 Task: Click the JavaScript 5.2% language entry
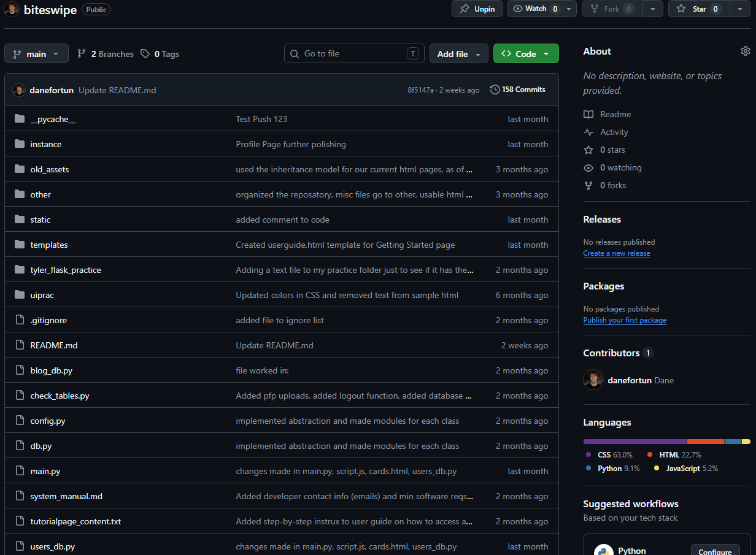tap(685, 468)
